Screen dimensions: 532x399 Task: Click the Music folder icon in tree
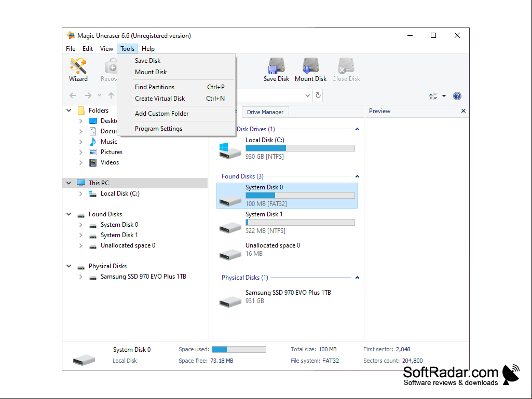click(x=92, y=142)
